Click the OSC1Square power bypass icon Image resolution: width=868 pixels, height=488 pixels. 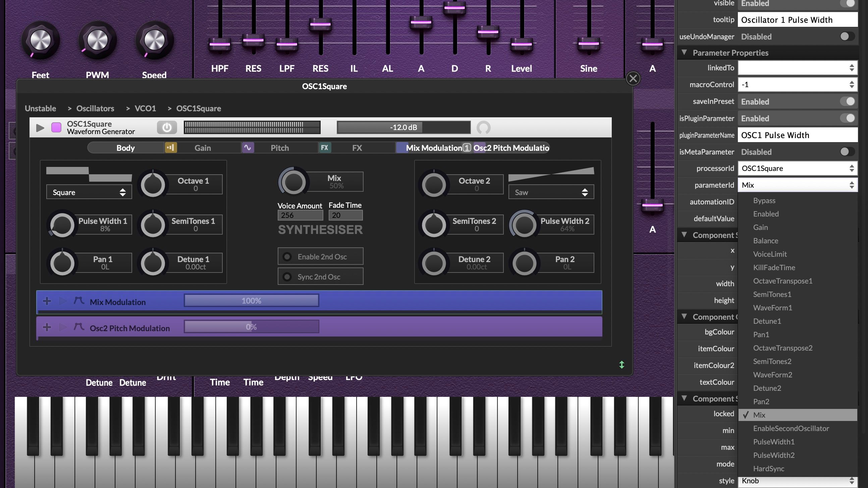pos(167,128)
